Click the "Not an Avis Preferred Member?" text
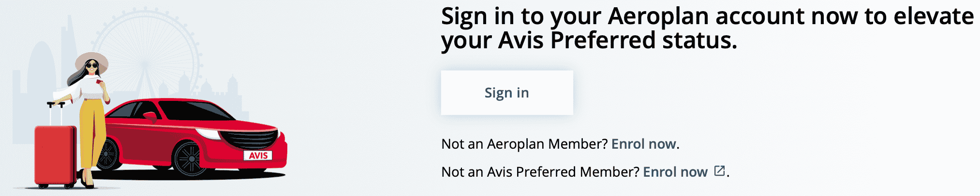Screen dimensions: 980x196 point(540,172)
